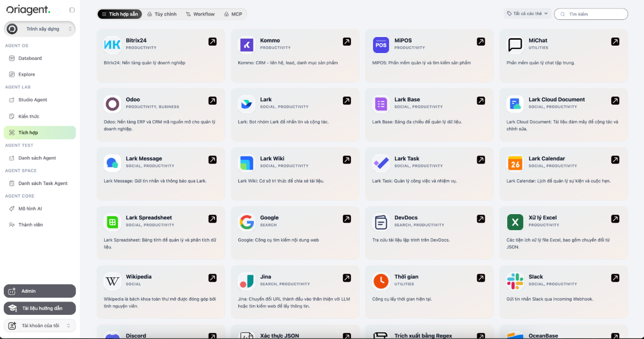644x339 pixels.
Task: Open the Lark Task card title
Action: point(407,159)
